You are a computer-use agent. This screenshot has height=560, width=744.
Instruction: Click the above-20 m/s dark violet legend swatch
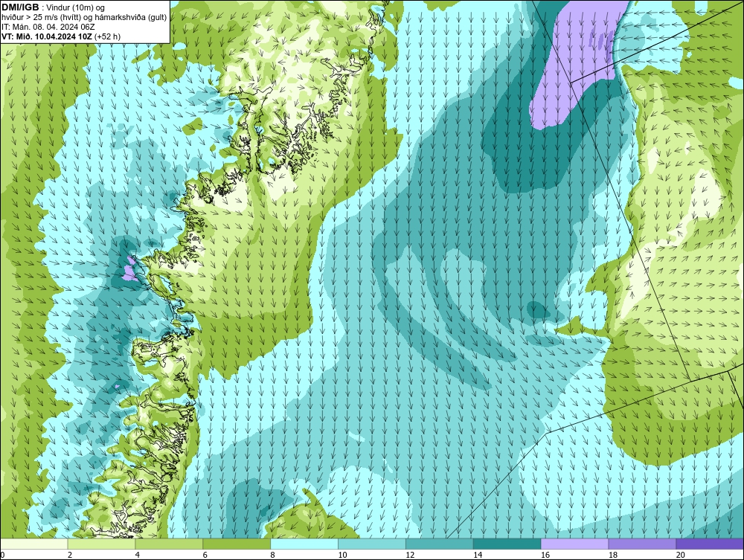pyautogui.click(x=710, y=544)
